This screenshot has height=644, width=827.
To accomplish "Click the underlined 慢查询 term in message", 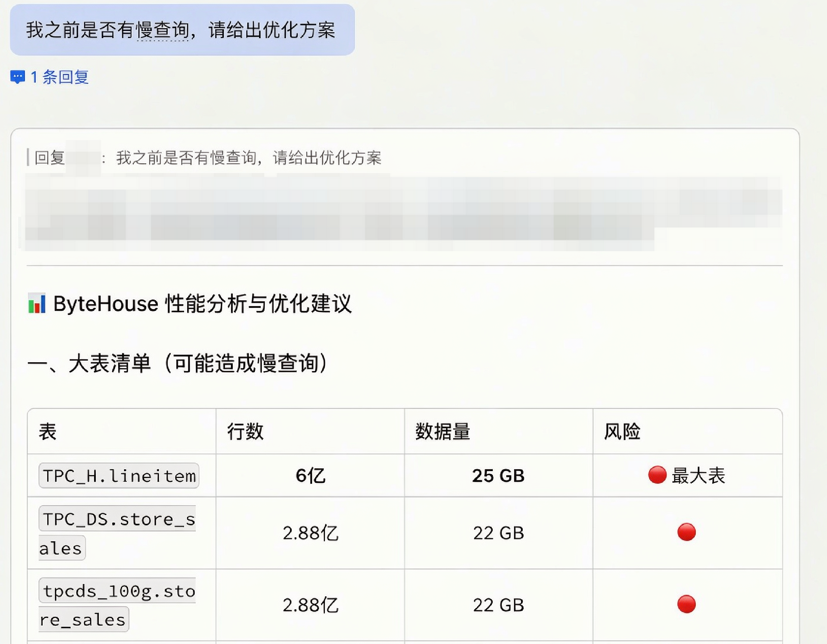I will click(x=163, y=30).
